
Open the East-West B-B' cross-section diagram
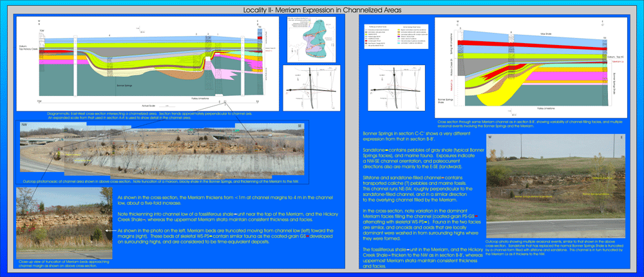click(149, 63)
